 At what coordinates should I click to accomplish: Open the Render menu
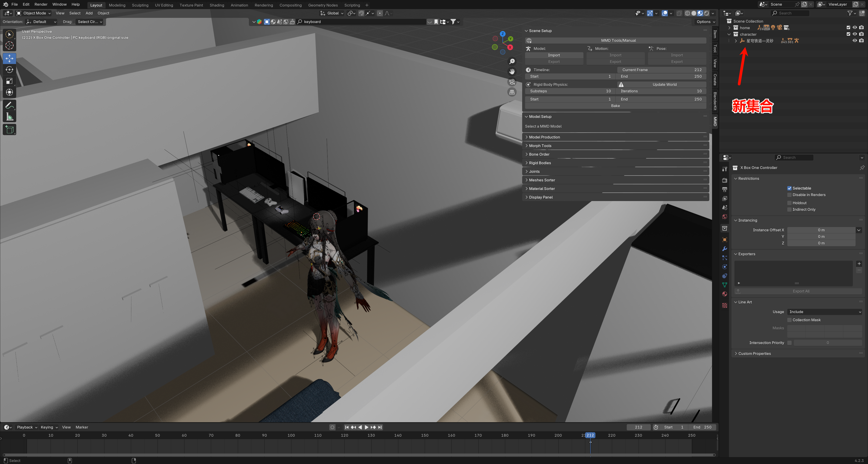41,4
